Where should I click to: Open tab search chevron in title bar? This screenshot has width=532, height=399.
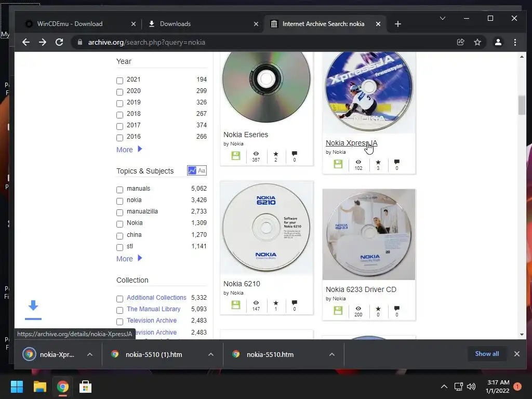(x=443, y=18)
